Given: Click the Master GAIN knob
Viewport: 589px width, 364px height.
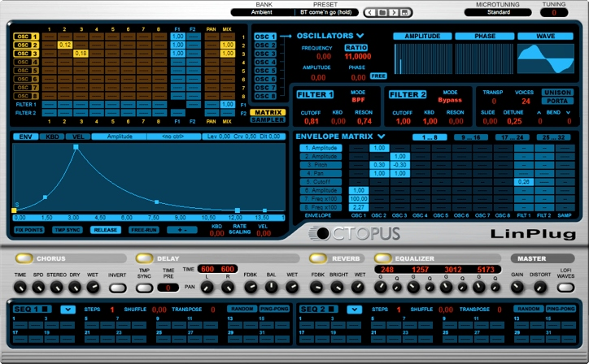Looking at the screenshot, I should (517, 288).
